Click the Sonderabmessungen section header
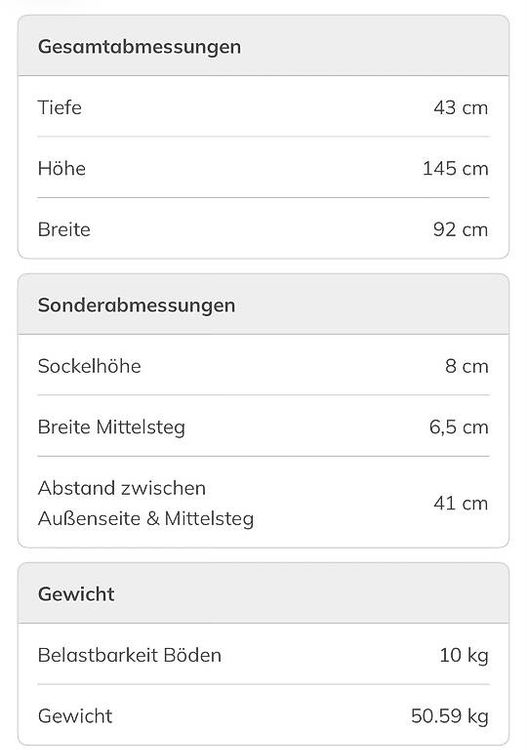The height and width of the screenshot is (750, 527). tap(136, 305)
